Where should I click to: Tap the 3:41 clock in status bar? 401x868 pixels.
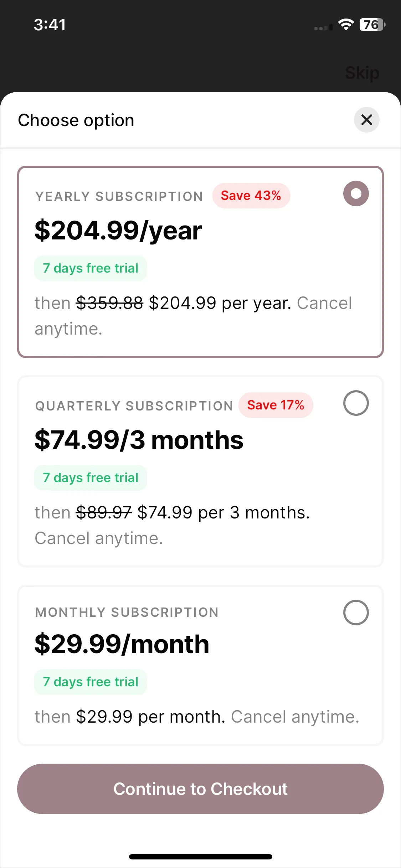click(50, 25)
